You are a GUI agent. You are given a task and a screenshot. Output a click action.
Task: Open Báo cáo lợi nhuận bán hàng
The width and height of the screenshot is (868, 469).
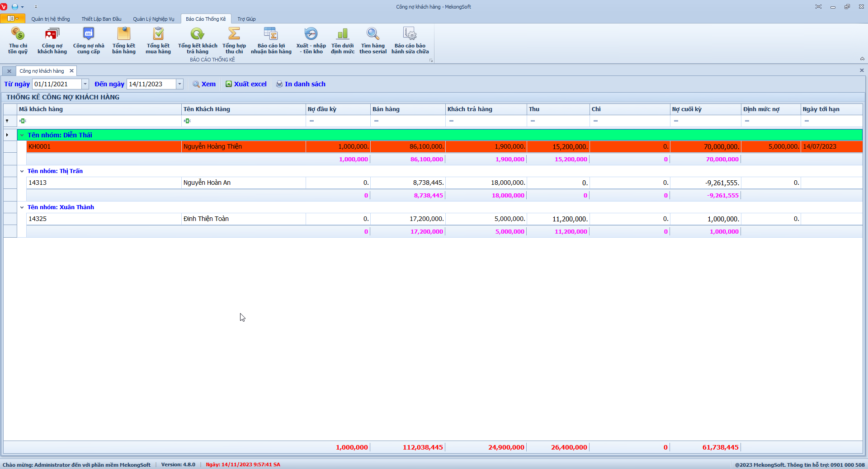(271, 40)
